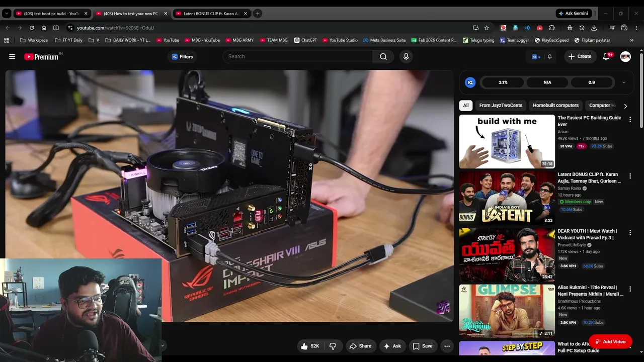644x362 pixels.
Task: Select the Homebuilt computers chip
Action: tap(555, 106)
